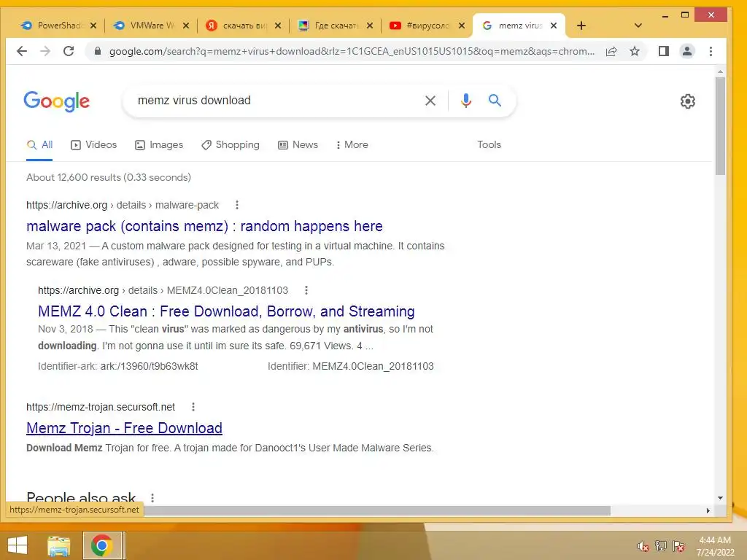
Task: Click the memz-trojan.securosoft.net URL text
Action: pos(101,407)
